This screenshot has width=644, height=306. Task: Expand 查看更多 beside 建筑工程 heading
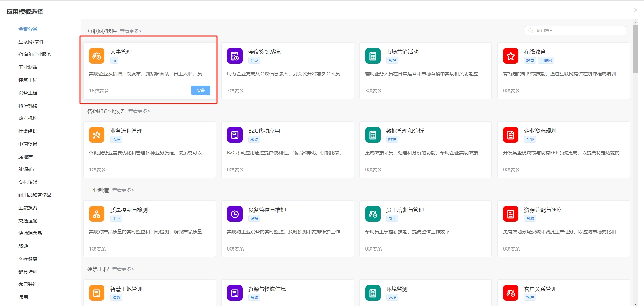click(x=123, y=269)
